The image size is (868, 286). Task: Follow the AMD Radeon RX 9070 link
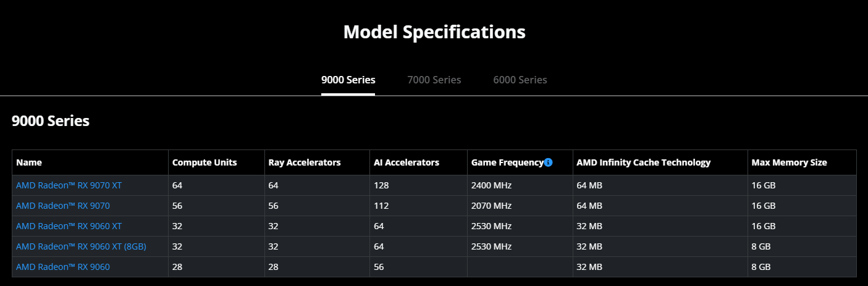[x=63, y=206]
